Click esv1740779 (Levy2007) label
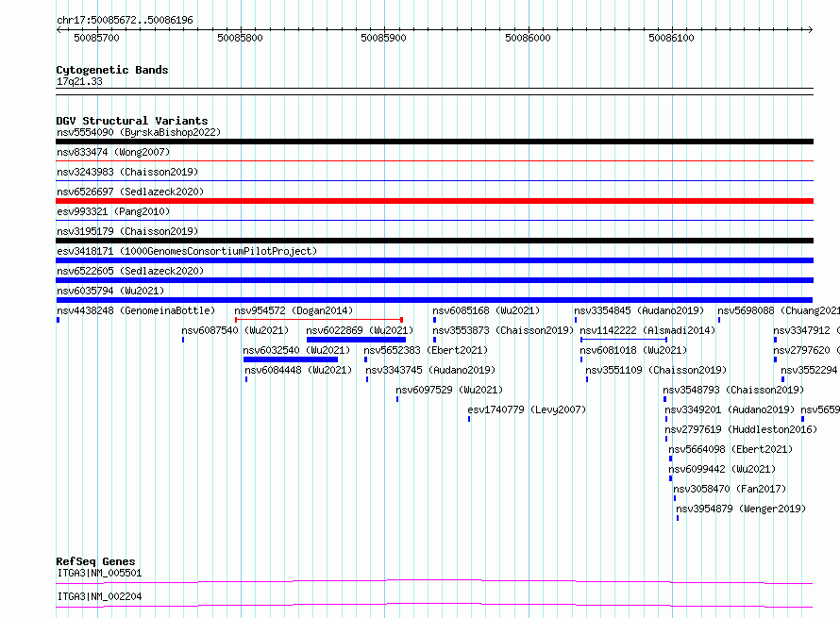Screen dimensions: 840x618 pos(527,409)
